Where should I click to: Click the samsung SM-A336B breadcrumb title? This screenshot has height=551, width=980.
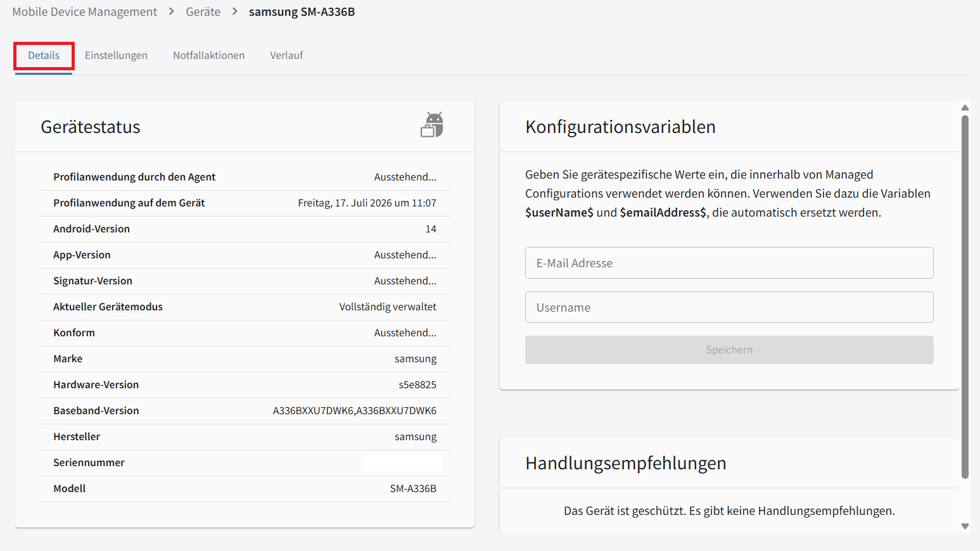[302, 12]
